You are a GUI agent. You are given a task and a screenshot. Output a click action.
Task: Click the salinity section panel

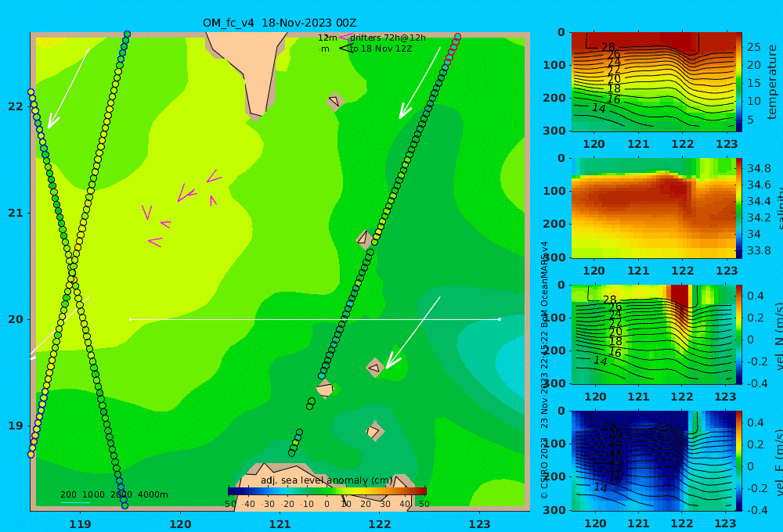[653, 208]
